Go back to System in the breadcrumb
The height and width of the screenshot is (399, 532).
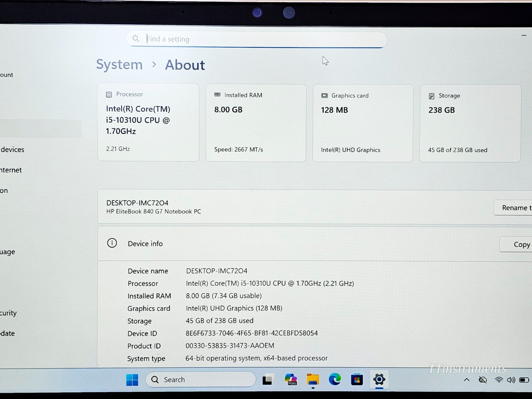point(119,65)
